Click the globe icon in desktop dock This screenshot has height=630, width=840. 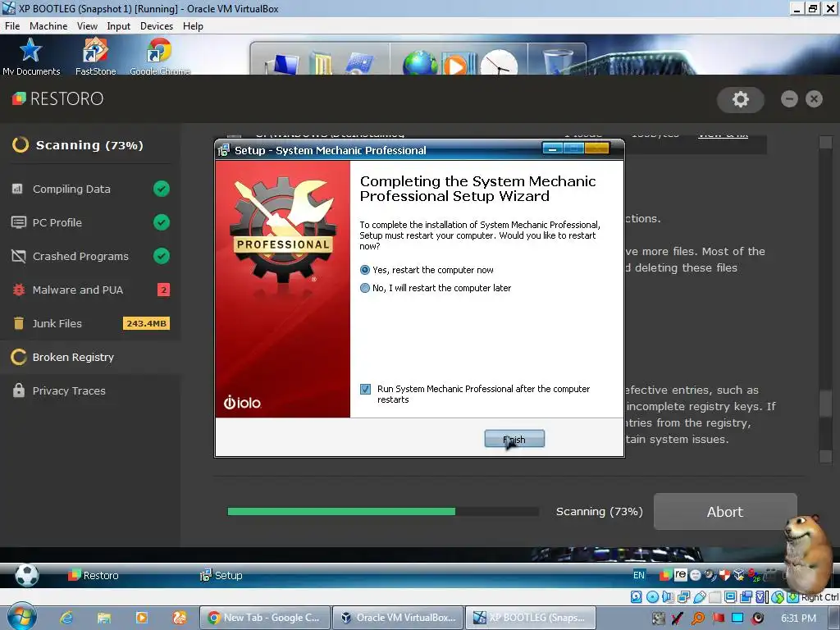pos(420,63)
